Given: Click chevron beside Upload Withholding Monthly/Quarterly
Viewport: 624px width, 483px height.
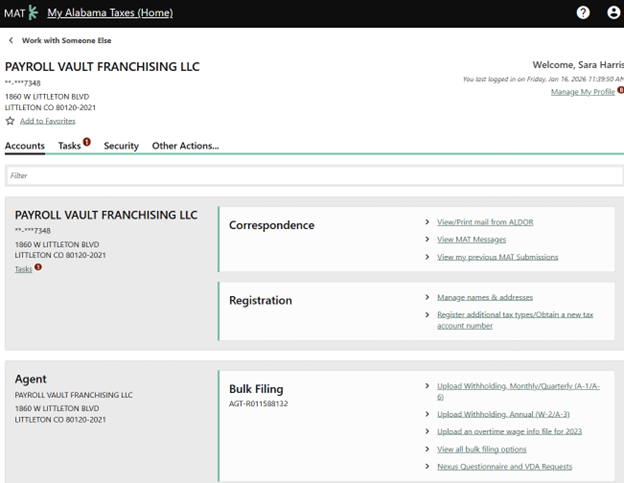Looking at the screenshot, I should click(x=427, y=386).
